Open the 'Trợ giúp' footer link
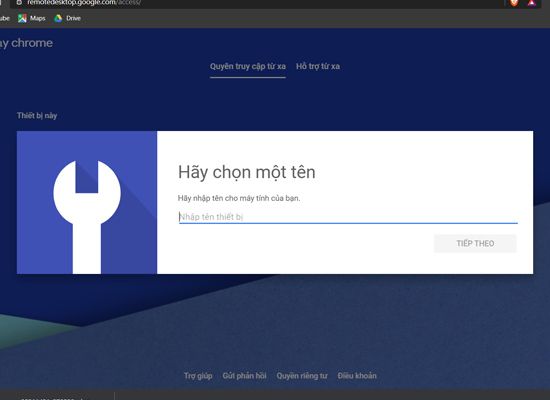 tap(198, 376)
